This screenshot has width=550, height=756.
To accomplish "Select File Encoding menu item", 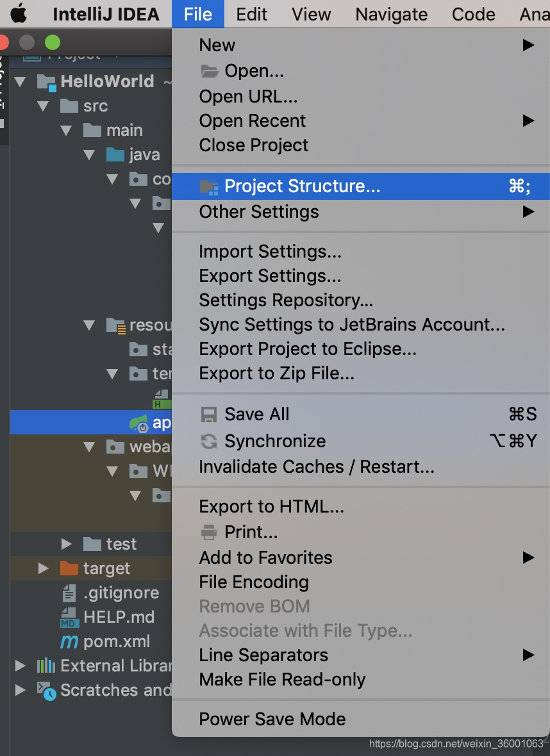I will [x=361, y=582].
